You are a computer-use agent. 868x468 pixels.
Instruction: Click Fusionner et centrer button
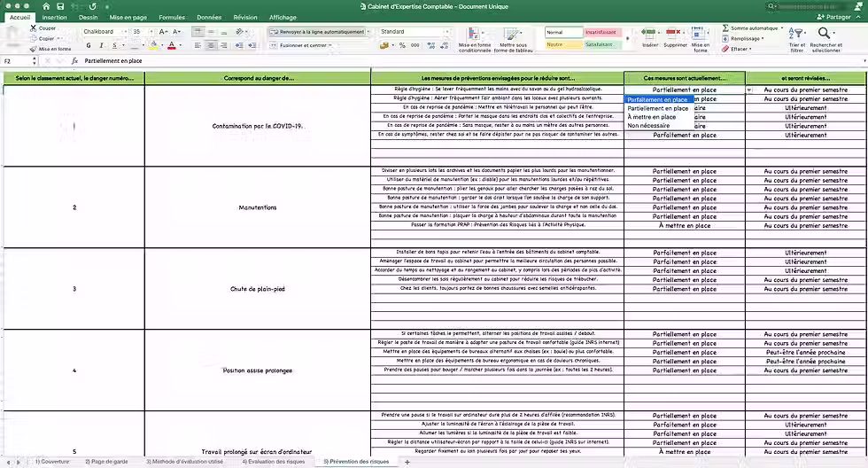[x=301, y=45]
